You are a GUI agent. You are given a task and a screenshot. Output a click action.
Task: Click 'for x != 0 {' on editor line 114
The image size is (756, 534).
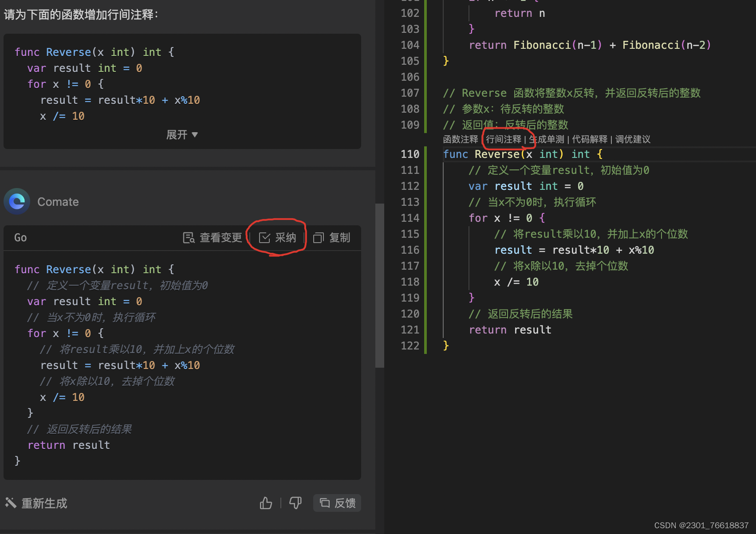tap(507, 218)
